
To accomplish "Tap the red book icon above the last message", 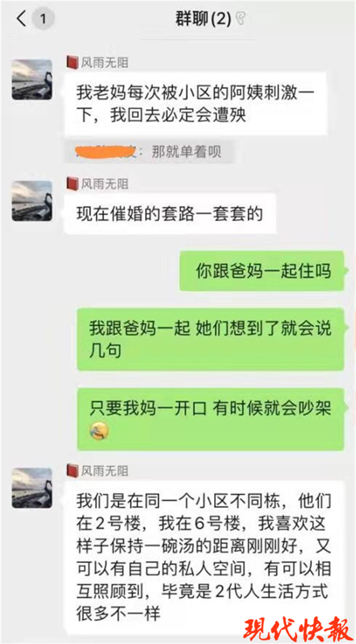I will 72,470.
